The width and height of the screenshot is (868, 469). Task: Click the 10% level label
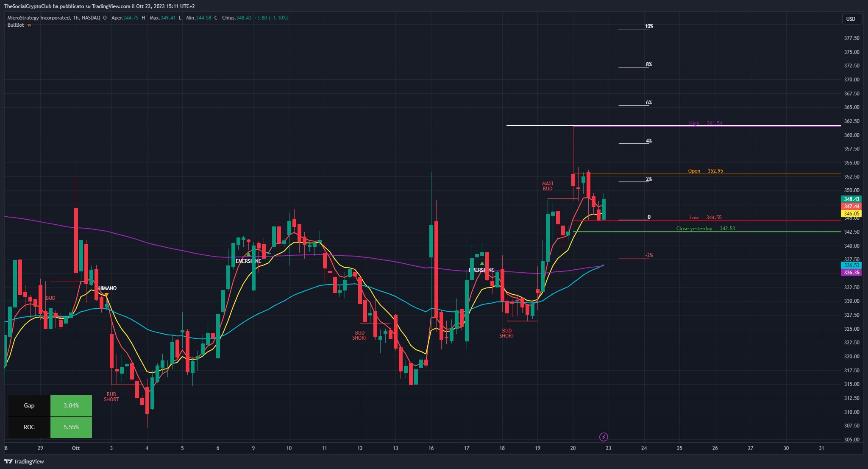click(649, 26)
